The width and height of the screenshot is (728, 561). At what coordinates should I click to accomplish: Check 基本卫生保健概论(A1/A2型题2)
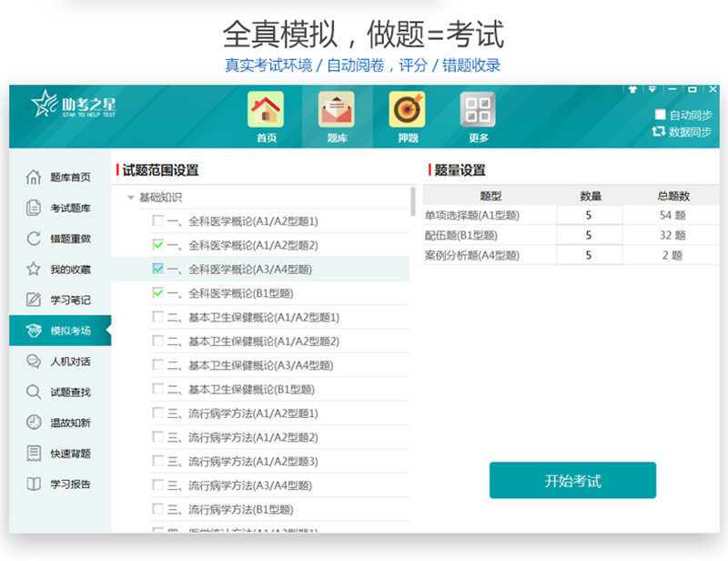coord(157,341)
